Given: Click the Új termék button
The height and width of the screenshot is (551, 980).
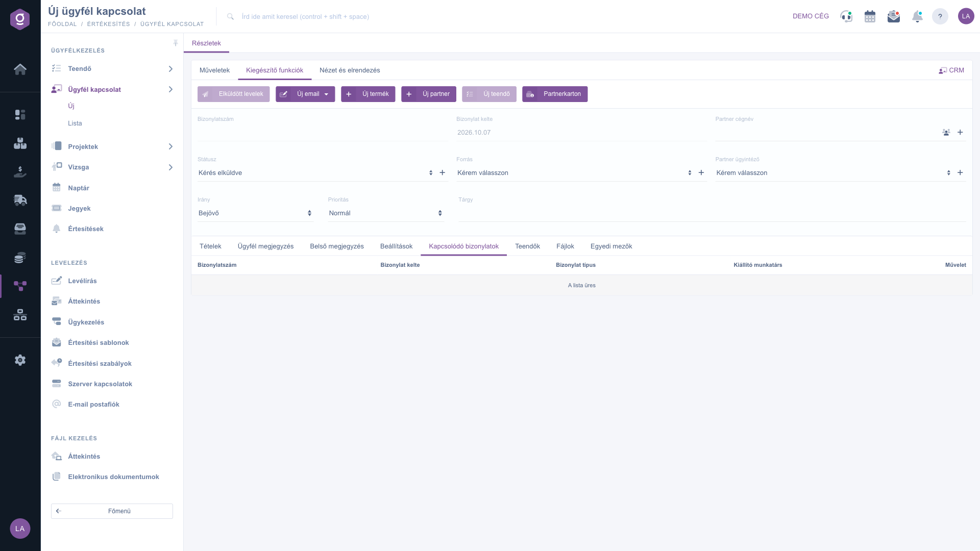Looking at the screenshot, I should [x=368, y=94].
